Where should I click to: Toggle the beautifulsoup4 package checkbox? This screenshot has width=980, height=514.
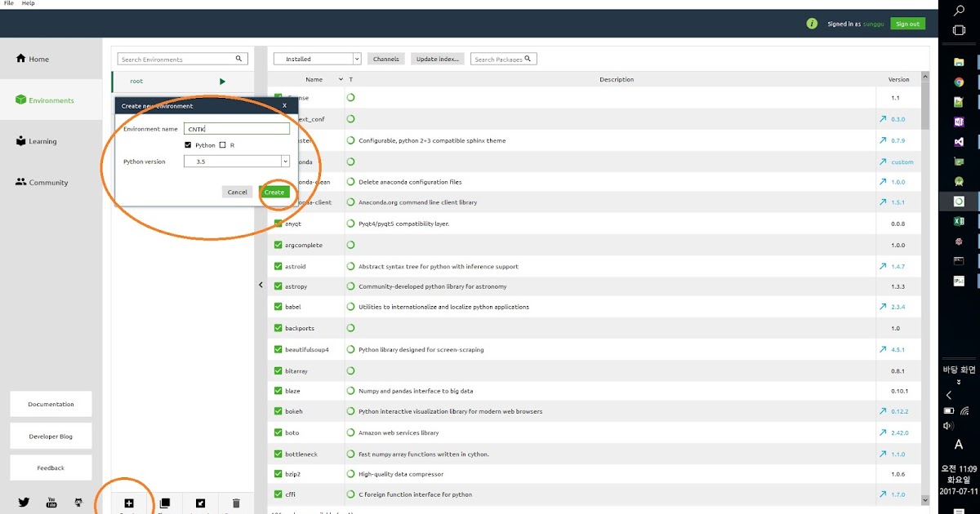[278, 349]
